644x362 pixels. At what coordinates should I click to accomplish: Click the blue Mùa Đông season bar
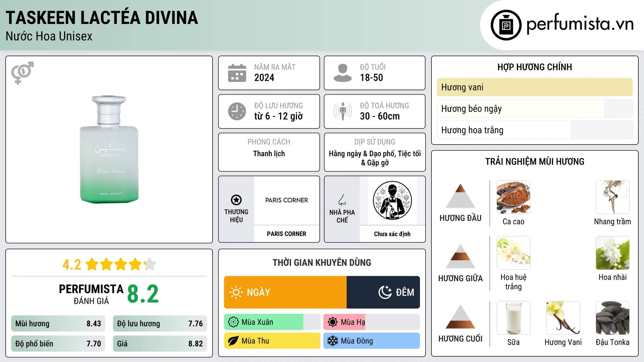click(371, 341)
